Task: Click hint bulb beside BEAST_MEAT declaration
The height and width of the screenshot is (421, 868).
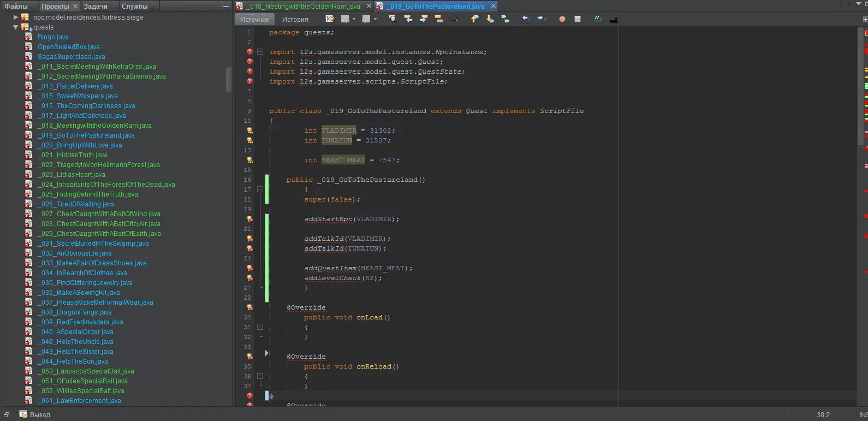Action: pyautogui.click(x=249, y=160)
